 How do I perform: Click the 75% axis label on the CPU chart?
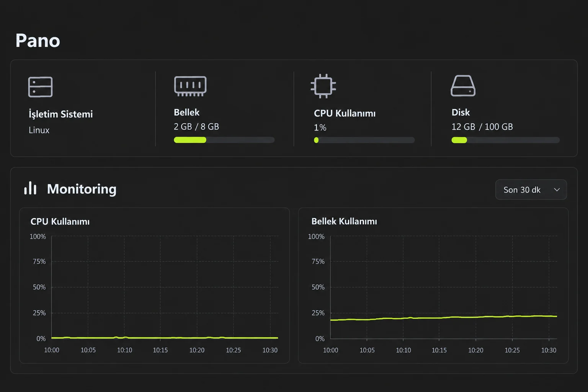coord(39,261)
